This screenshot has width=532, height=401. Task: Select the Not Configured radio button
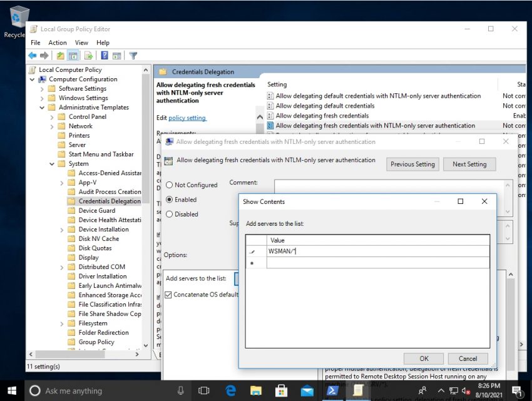[169, 185]
